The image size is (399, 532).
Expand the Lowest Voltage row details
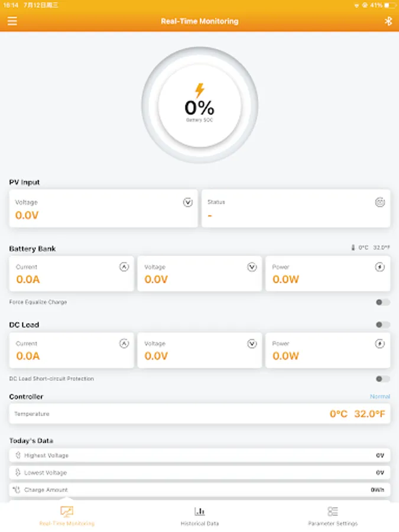pos(199,472)
